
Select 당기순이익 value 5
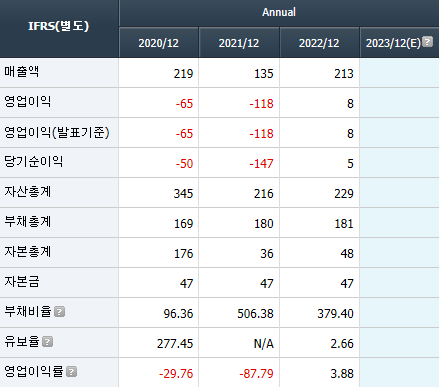350,164
